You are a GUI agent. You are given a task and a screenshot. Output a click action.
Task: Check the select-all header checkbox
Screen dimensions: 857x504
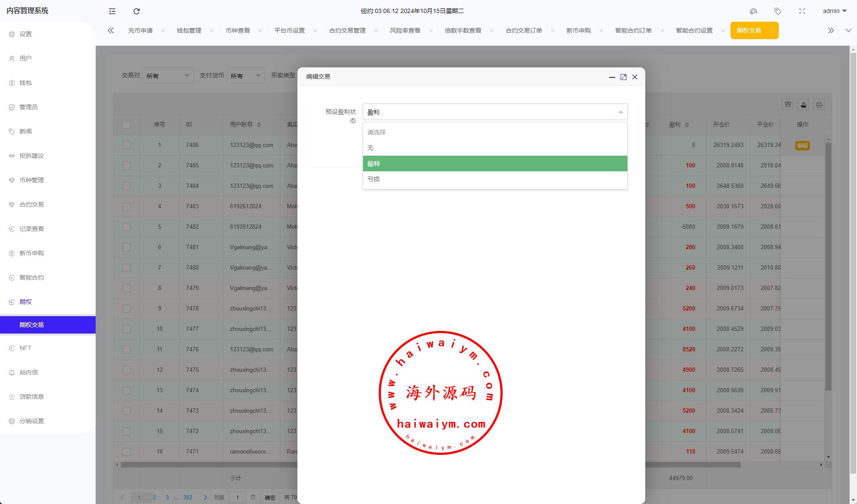tap(127, 125)
